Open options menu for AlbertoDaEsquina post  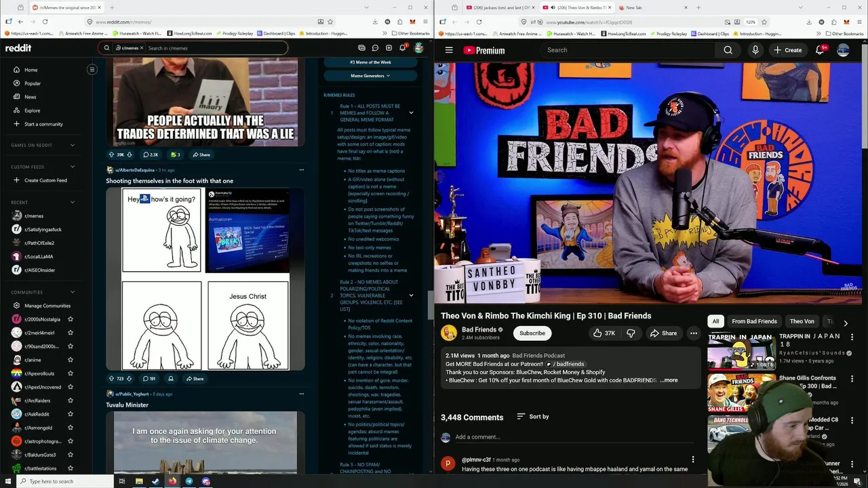pos(302,170)
